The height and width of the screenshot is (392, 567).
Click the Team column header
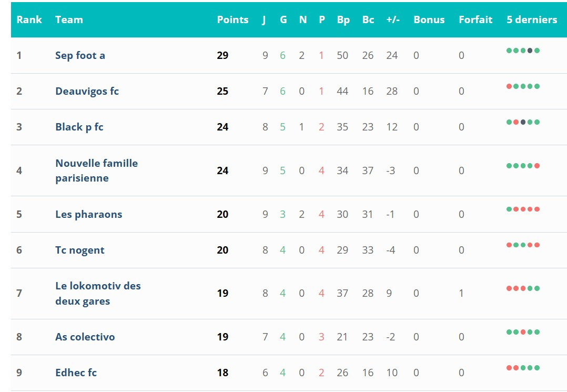[x=69, y=19]
